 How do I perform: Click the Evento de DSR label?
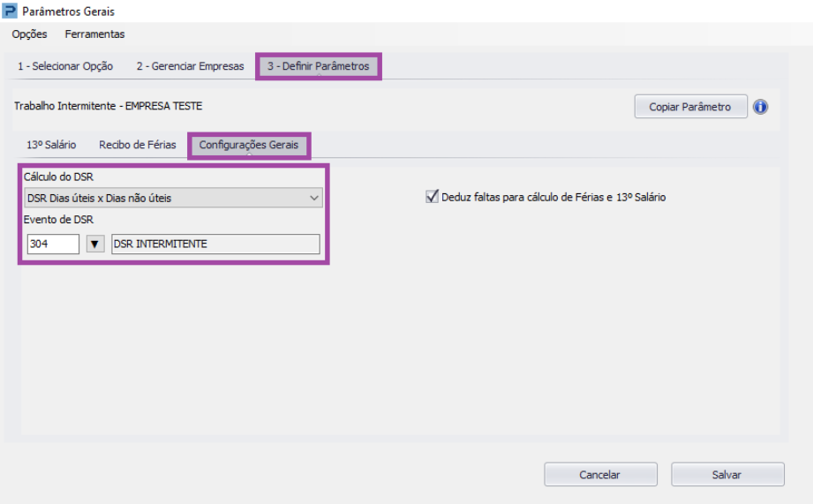[x=58, y=220]
